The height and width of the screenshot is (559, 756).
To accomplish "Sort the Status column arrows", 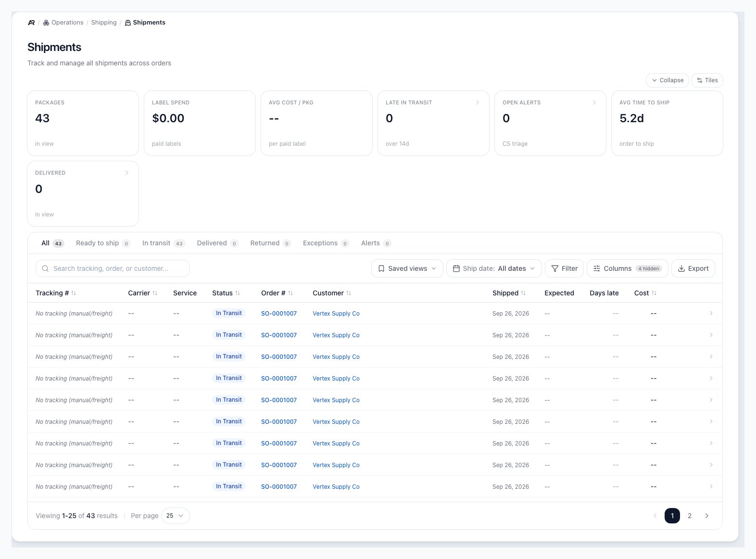I will (238, 293).
